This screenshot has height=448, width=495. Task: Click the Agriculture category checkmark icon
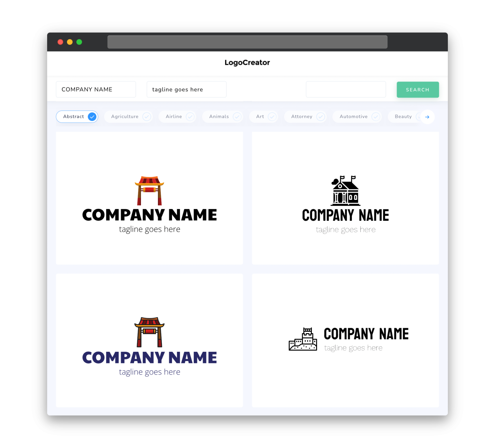[146, 117]
